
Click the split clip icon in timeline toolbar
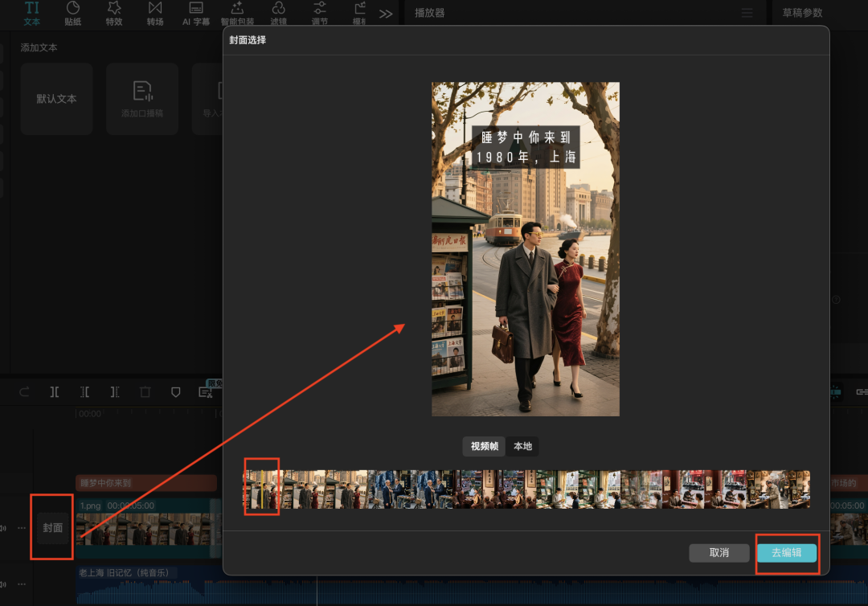click(x=55, y=392)
